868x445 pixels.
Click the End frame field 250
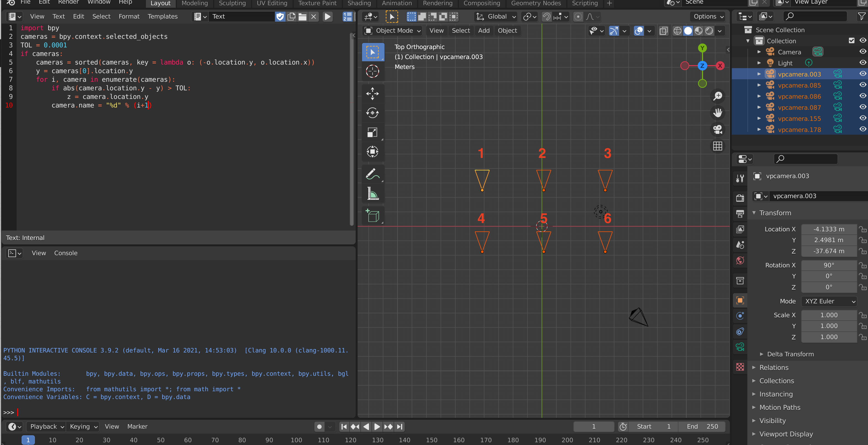click(702, 427)
